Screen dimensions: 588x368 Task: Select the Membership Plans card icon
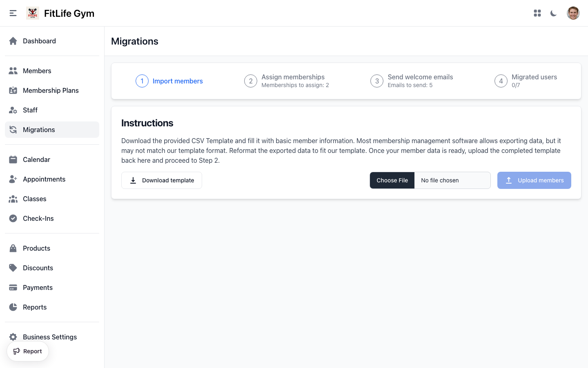pyautogui.click(x=13, y=90)
